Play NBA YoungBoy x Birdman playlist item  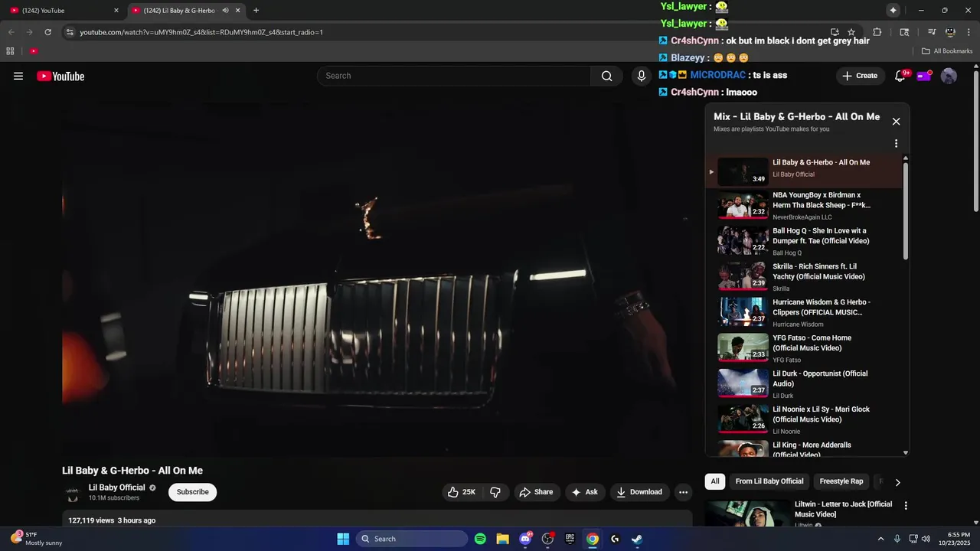[x=804, y=205]
